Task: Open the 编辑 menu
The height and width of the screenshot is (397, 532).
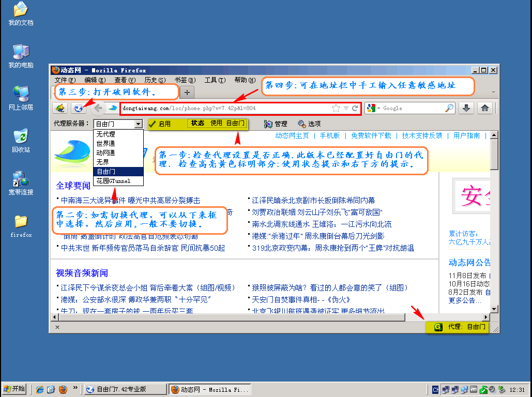Action: pos(95,80)
